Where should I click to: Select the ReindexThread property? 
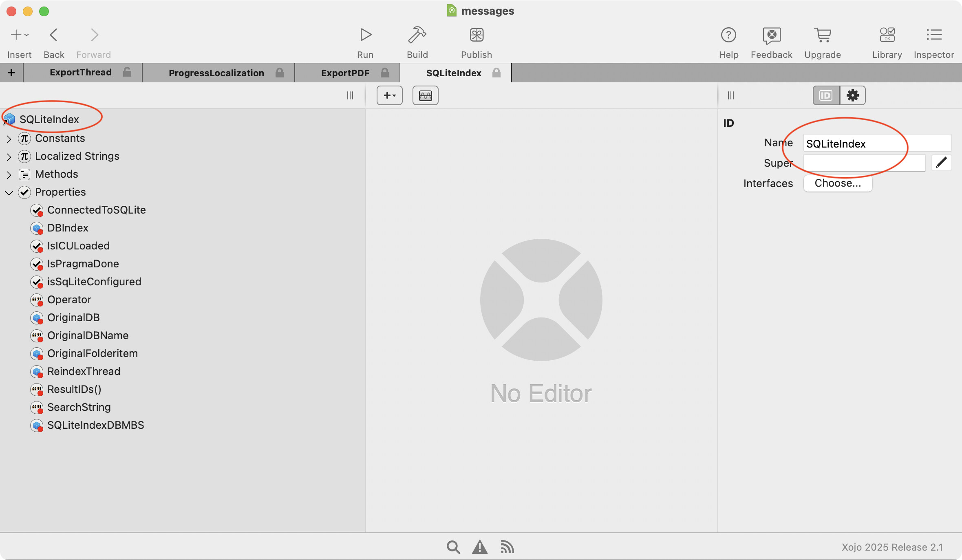(84, 371)
